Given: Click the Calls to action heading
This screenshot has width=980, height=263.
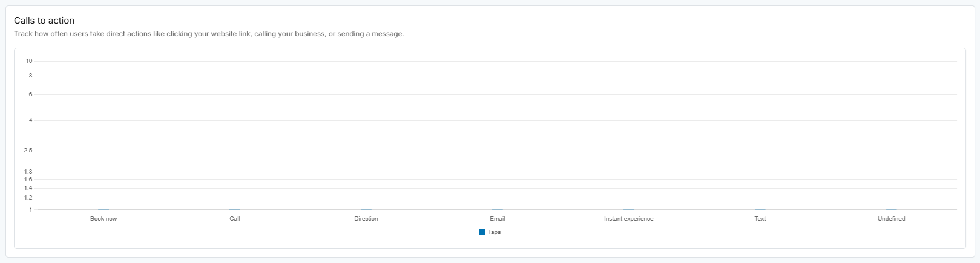Looking at the screenshot, I should (x=44, y=21).
